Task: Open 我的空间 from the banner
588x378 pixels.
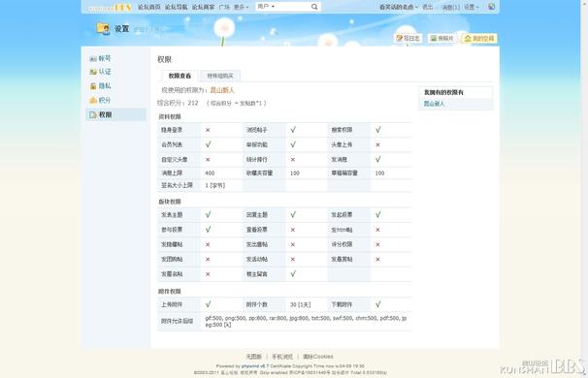Action: click(479, 38)
